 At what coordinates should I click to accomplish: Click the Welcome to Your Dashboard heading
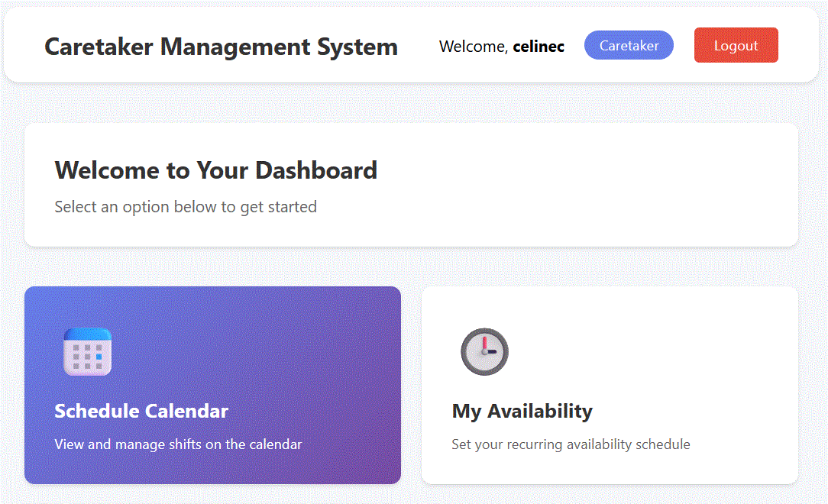coord(215,170)
